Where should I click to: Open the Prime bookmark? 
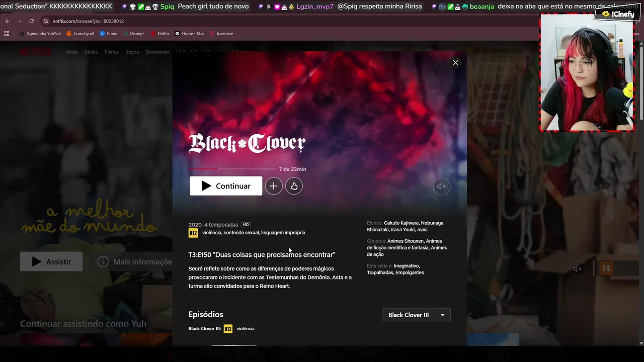coord(109,34)
